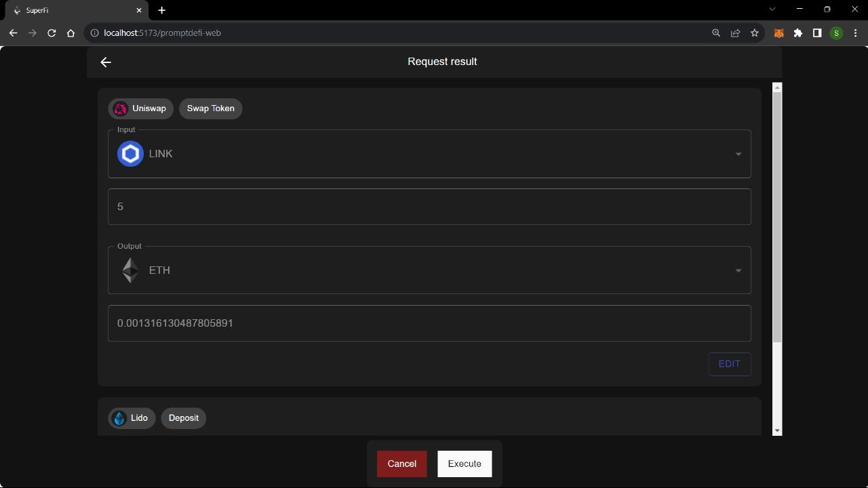This screenshot has width=868, height=488.
Task: Open the tab search chevron
Action: [x=772, y=9]
